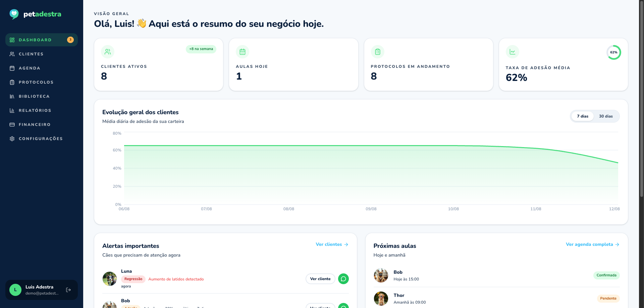This screenshot has width=644, height=308.
Task: Open the Relatórios section
Action: pyautogui.click(x=42, y=111)
